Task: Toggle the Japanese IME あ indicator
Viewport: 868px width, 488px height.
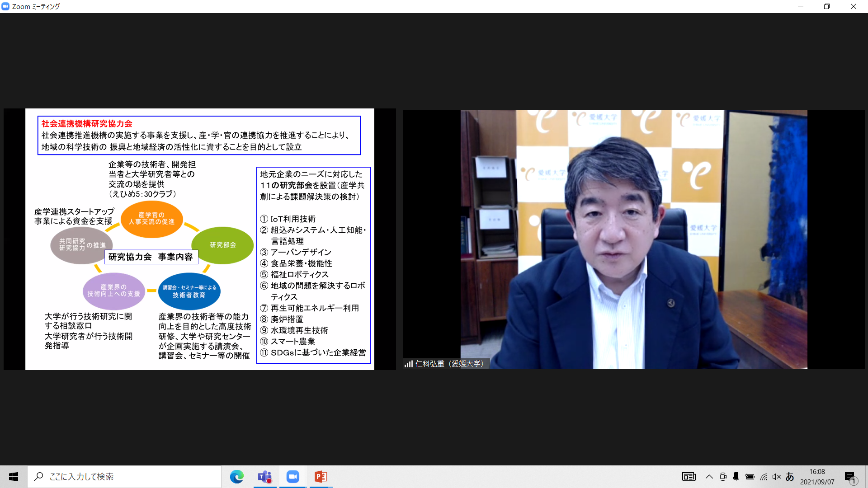Action: [790, 477]
